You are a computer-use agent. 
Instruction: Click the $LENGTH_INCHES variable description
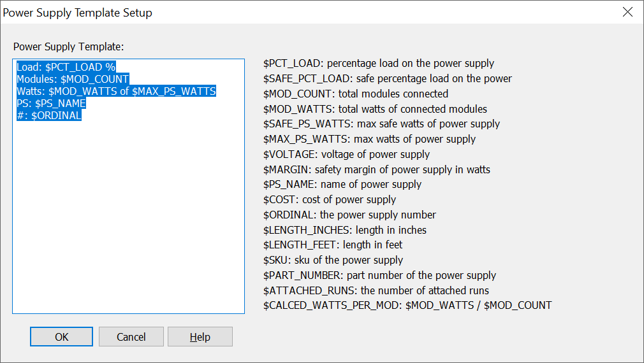tap(344, 230)
